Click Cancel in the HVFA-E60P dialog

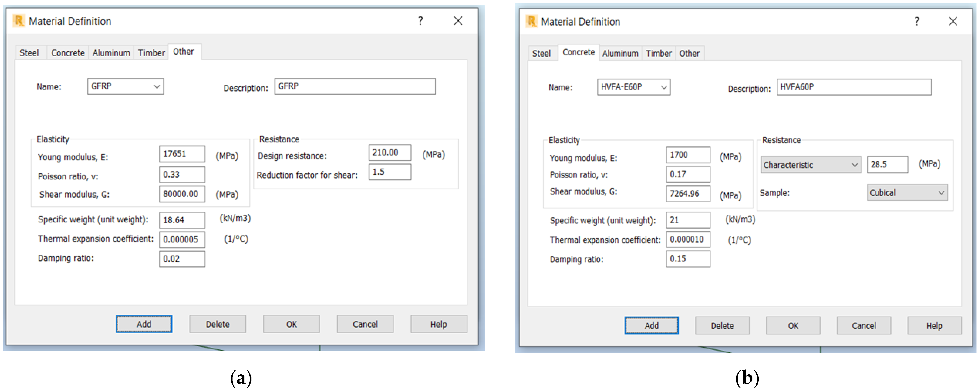click(x=864, y=326)
